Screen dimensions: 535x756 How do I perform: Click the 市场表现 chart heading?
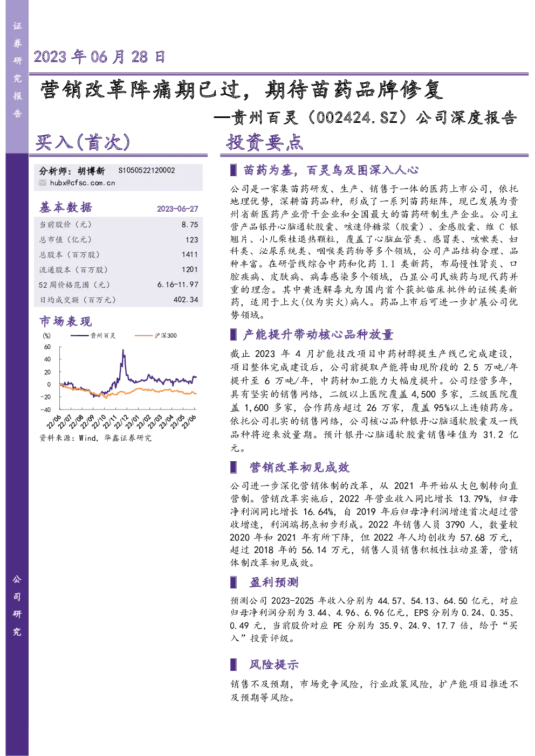pos(66,322)
